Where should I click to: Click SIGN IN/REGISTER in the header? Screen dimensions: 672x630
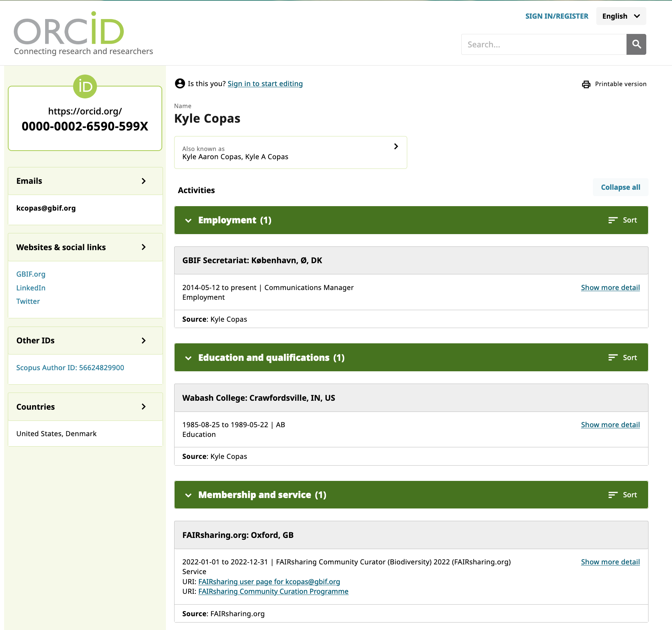pos(556,16)
